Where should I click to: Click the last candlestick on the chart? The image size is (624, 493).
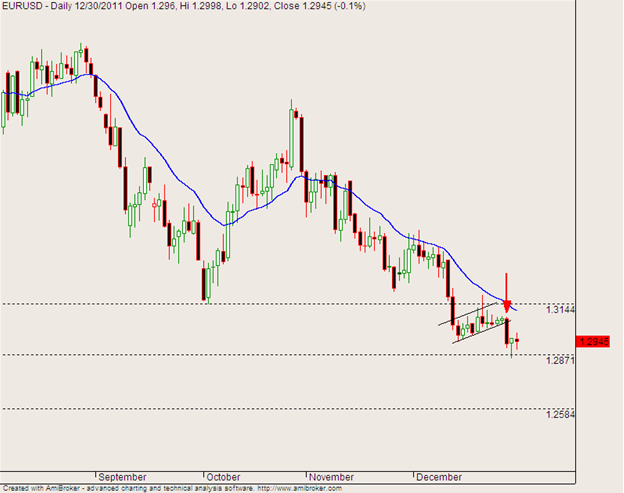(517, 341)
